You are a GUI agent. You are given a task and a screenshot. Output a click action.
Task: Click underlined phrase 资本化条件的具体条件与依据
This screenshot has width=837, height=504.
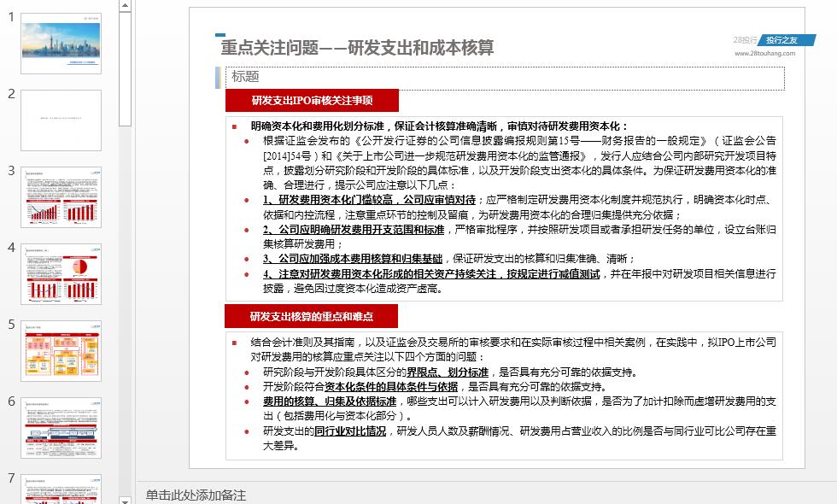[391, 386]
